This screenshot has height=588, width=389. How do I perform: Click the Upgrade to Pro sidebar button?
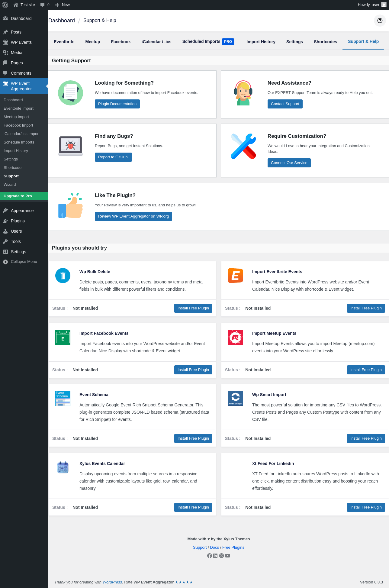(24, 196)
